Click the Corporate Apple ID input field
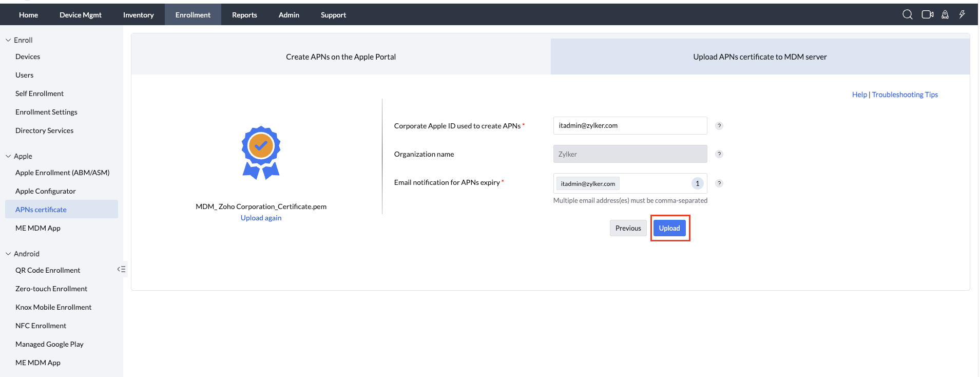Image resolution: width=980 pixels, height=377 pixels. pyautogui.click(x=630, y=126)
